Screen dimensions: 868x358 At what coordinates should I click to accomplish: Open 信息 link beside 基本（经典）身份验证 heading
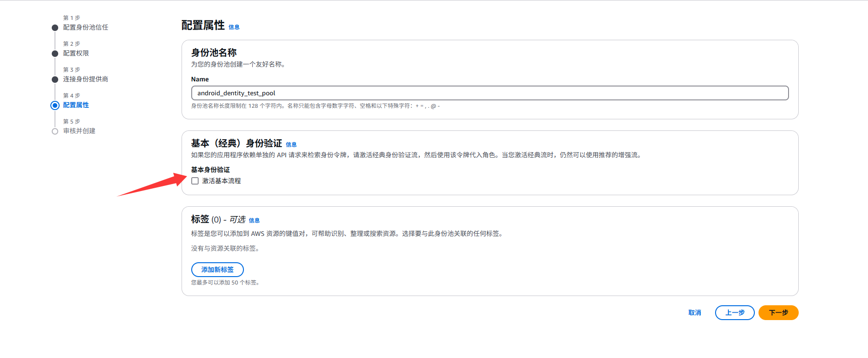click(291, 145)
